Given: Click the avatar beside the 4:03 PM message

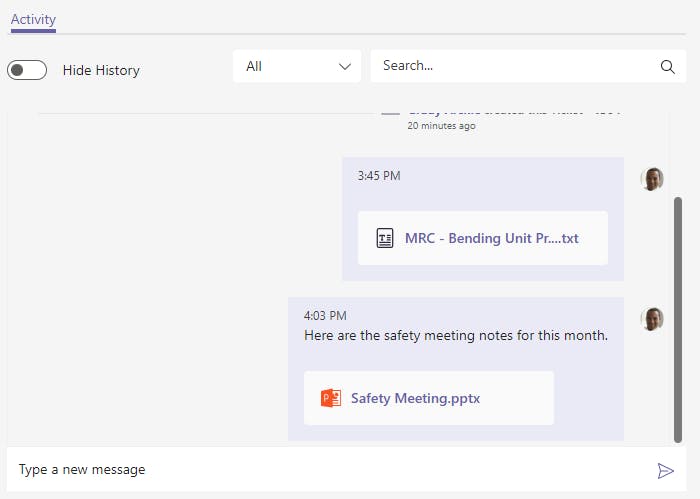Looking at the screenshot, I should (x=652, y=319).
